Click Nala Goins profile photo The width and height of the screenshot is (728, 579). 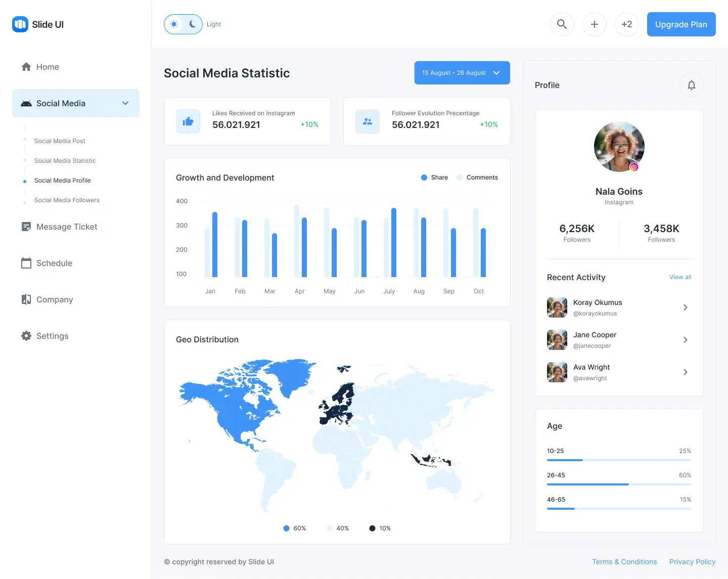tap(619, 147)
